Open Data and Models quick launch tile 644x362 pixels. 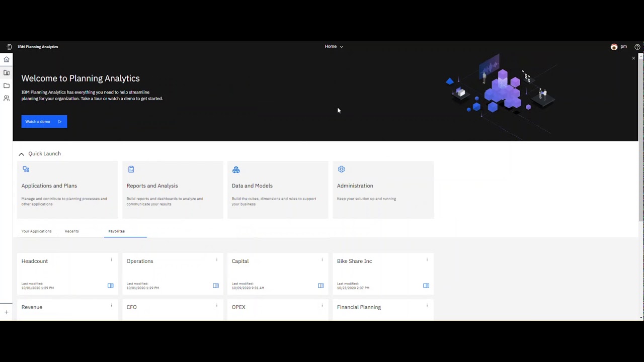click(278, 190)
